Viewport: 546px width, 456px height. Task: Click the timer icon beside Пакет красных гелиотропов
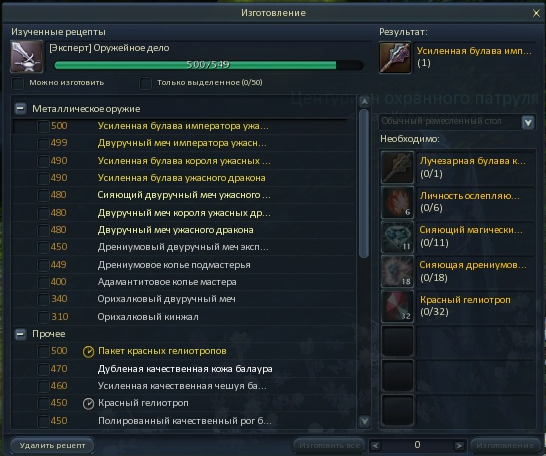point(88,352)
